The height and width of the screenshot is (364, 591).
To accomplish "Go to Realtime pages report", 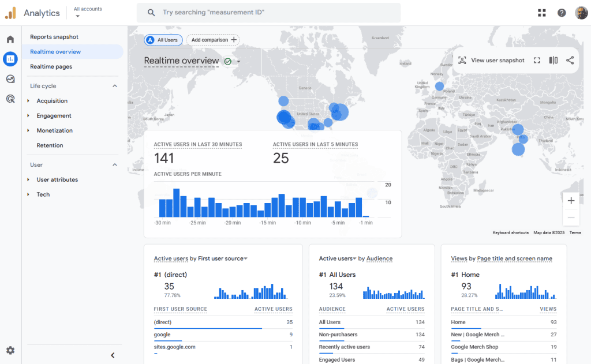I will click(x=51, y=66).
